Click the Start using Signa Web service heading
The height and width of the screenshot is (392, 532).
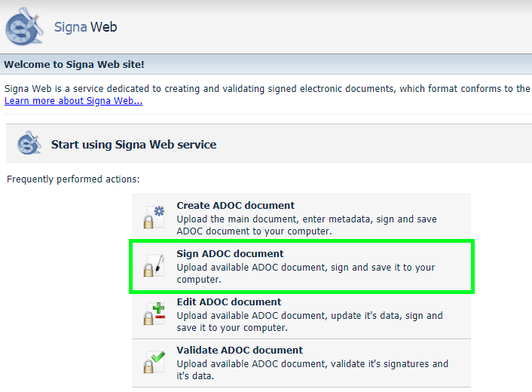click(x=133, y=144)
